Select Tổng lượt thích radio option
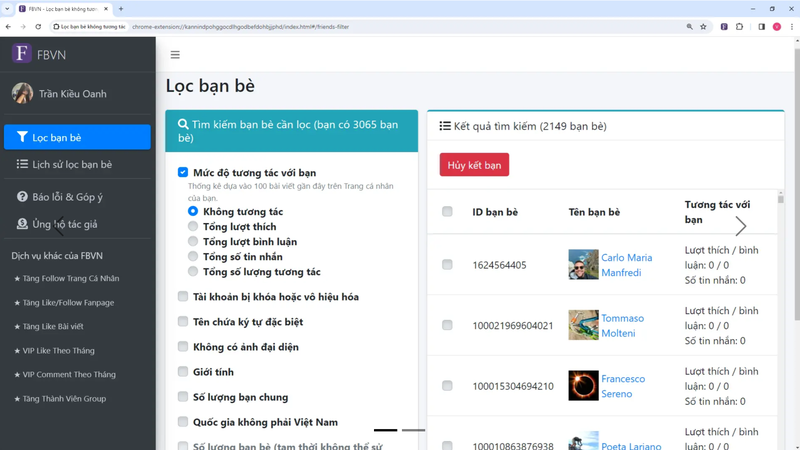Viewport: 800px width, 450px height. pos(193,226)
